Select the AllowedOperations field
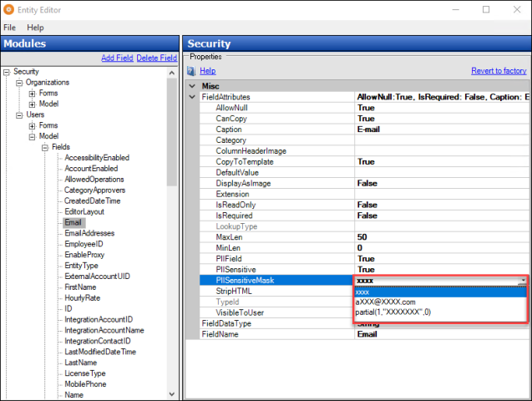Image resolution: width=532 pixels, height=401 pixels. (x=94, y=180)
